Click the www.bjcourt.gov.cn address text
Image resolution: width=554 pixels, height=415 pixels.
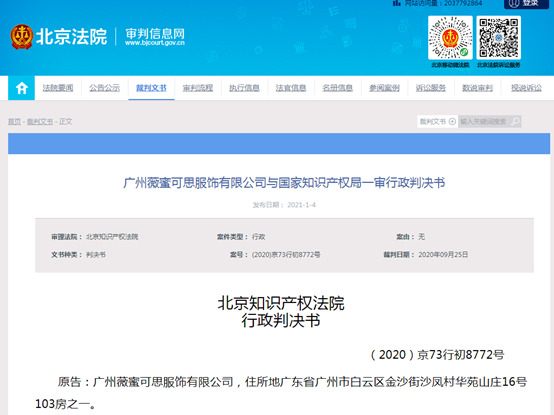[x=155, y=43]
